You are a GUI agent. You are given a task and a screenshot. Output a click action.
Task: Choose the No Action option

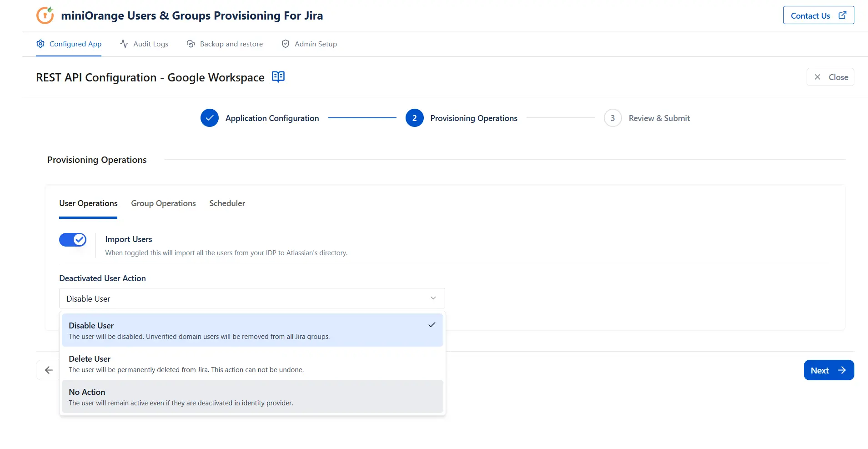(x=252, y=397)
